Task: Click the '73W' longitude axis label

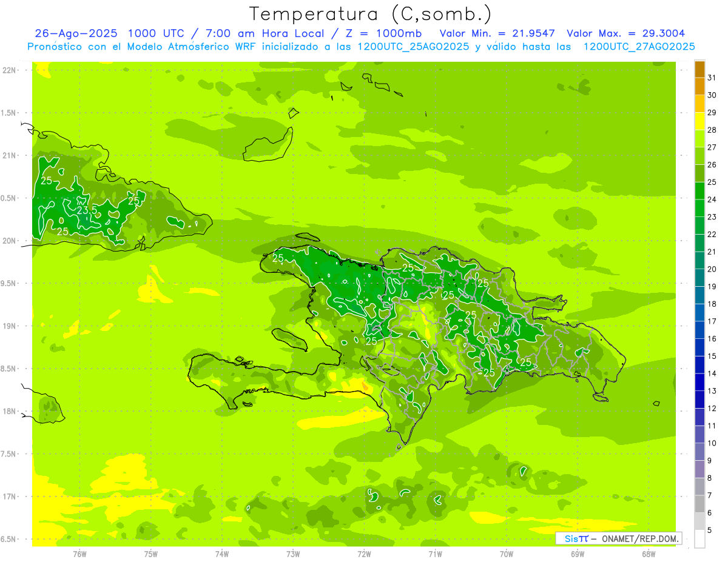Action: coord(293,554)
